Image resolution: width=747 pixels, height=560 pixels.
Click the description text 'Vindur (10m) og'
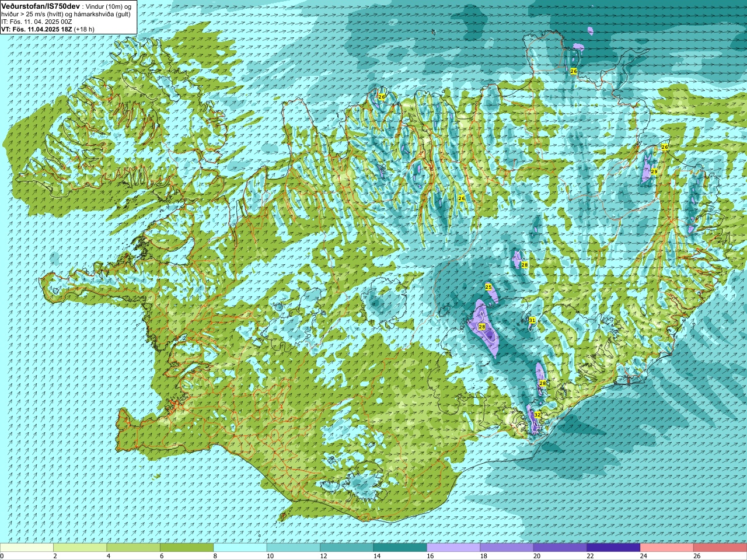pyautogui.click(x=109, y=6)
